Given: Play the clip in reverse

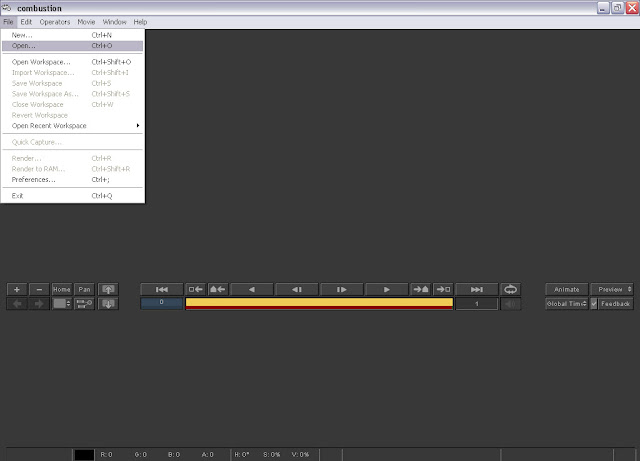Looking at the screenshot, I should (252, 290).
